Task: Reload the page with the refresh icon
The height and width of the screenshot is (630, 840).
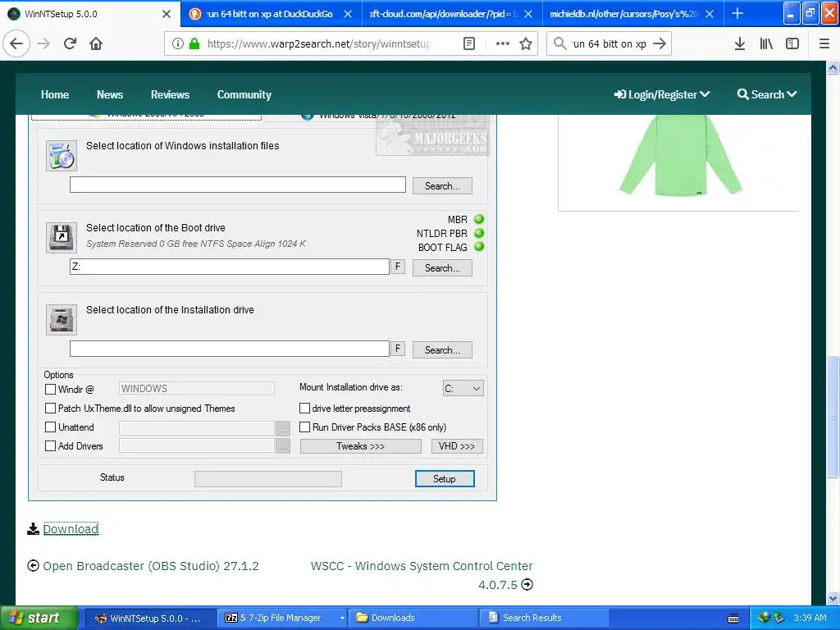Action: (70, 43)
